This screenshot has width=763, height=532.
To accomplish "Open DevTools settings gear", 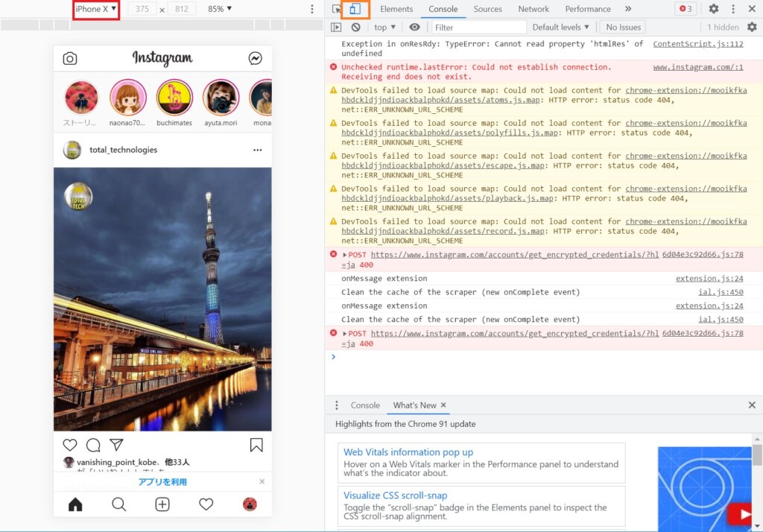I will (713, 9).
